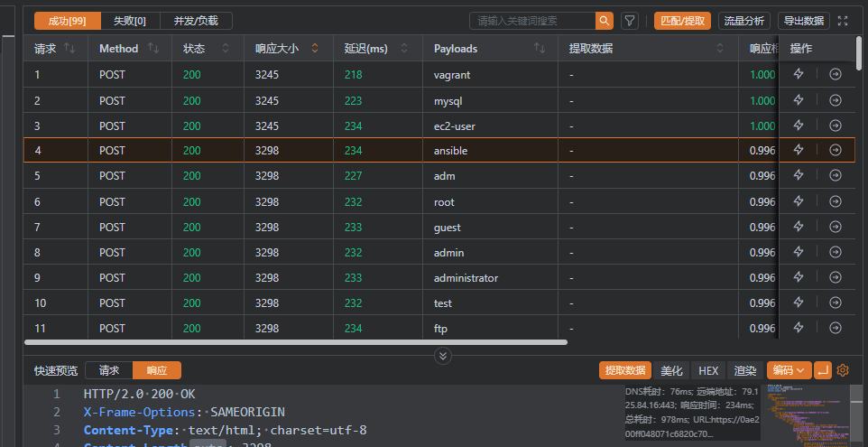Click the lightning icon for vagrant row
Viewport: 868px width, 447px height.
798,75
